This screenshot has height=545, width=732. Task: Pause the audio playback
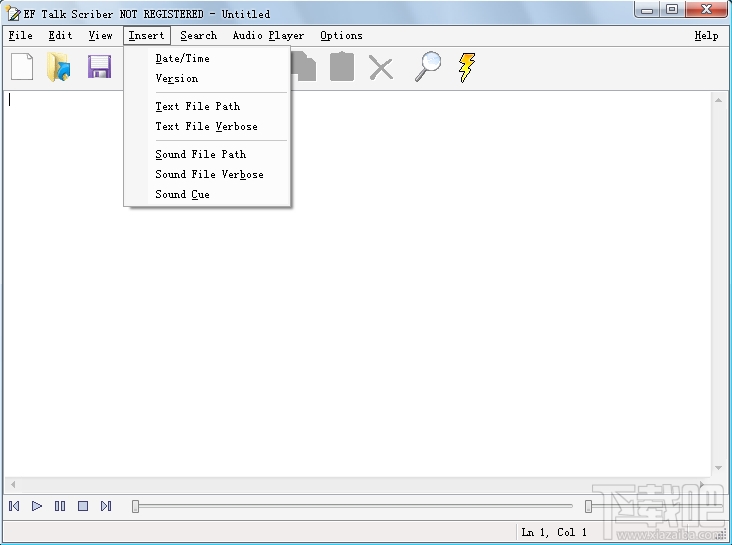point(60,506)
